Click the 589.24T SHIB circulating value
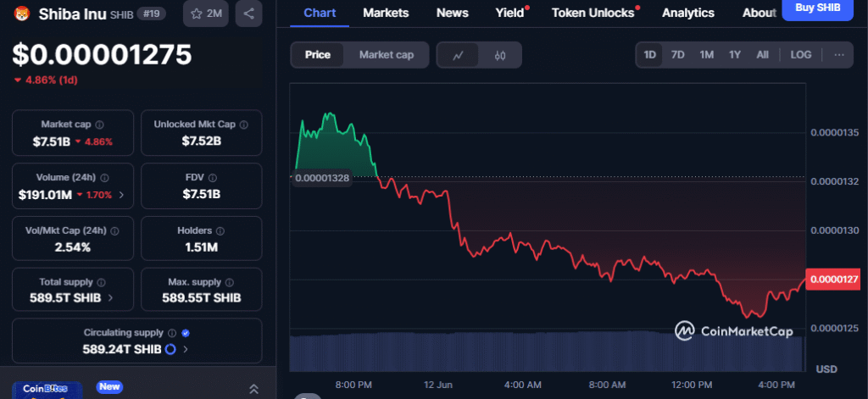This screenshot has width=868, height=399. (x=122, y=349)
